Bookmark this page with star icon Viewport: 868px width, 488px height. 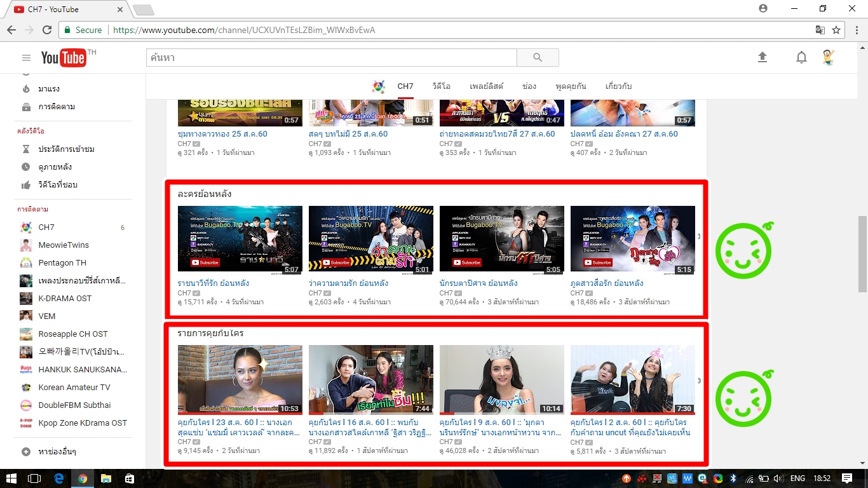(x=836, y=30)
